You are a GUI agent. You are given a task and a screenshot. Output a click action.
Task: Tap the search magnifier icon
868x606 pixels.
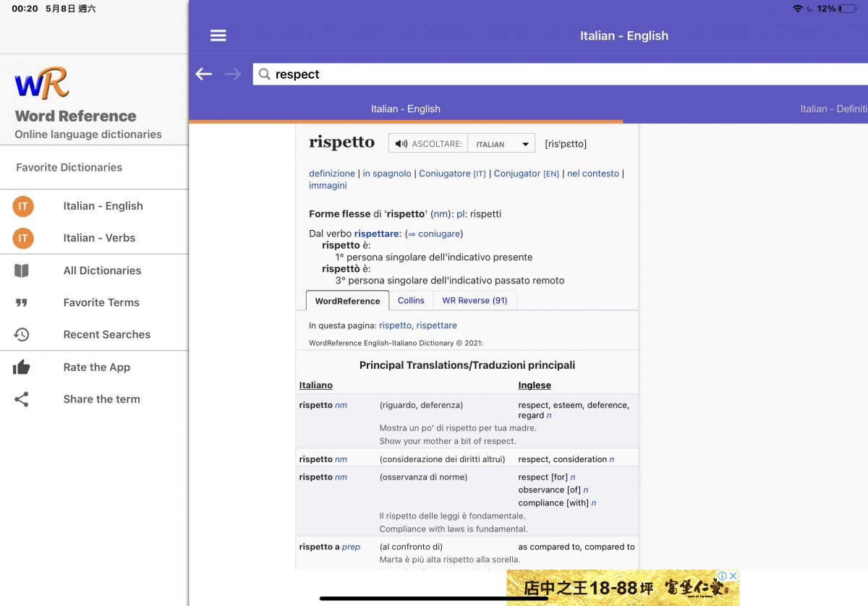pyautogui.click(x=265, y=74)
